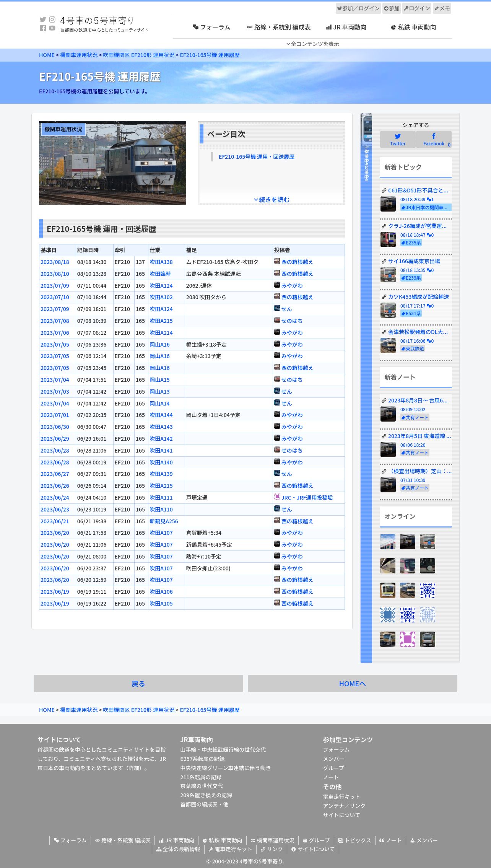
Task: Click the E235系 tag
Action: tap(411, 243)
